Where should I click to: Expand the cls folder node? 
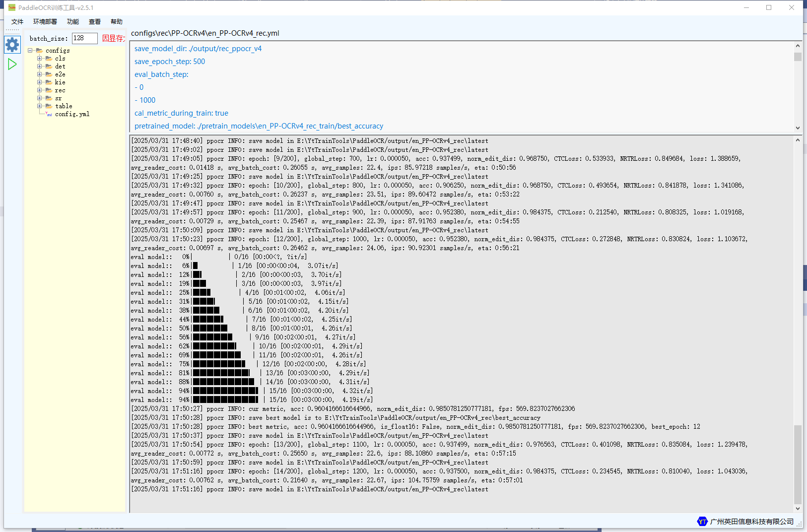39,59
